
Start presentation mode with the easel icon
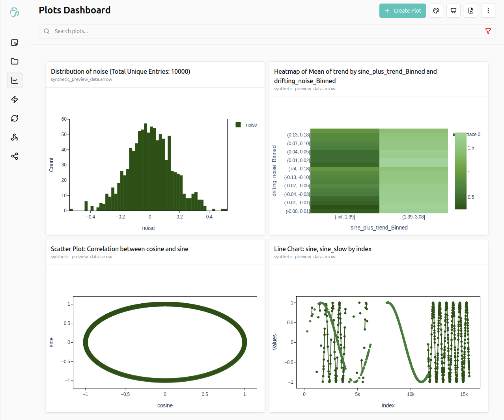coord(454,11)
